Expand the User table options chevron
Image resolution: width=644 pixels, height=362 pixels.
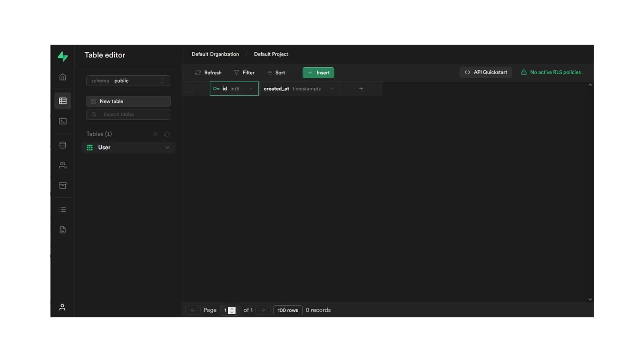click(167, 148)
